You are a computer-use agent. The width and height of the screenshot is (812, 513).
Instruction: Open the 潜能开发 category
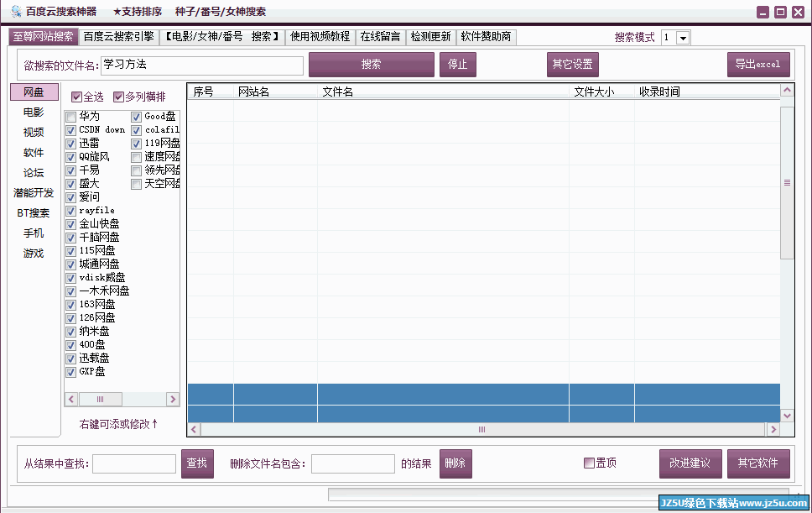click(34, 193)
